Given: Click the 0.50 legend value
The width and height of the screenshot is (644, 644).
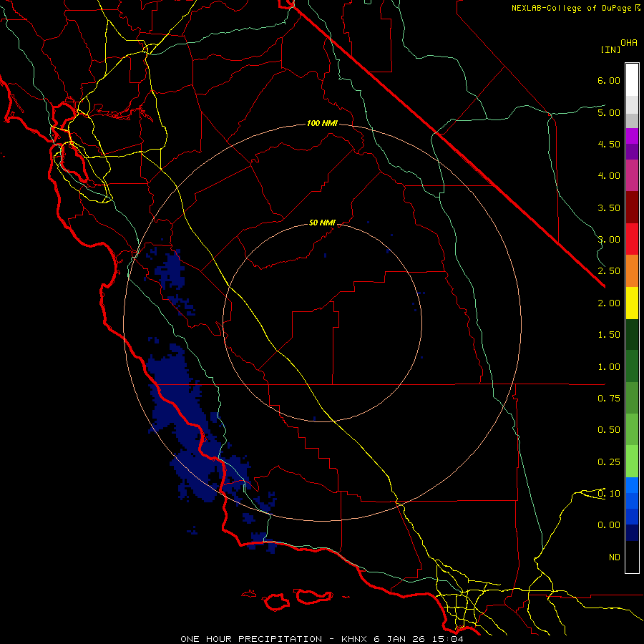Looking at the screenshot, I should click(x=609, y=430).
